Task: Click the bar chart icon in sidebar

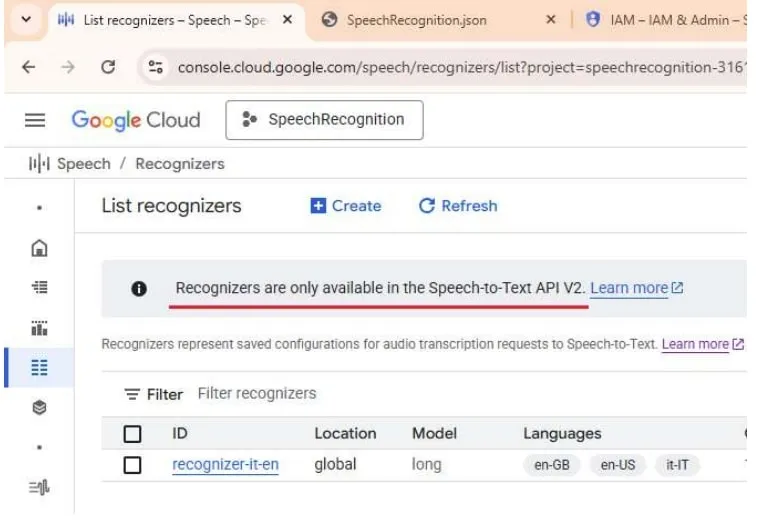Action: (39, 328)
